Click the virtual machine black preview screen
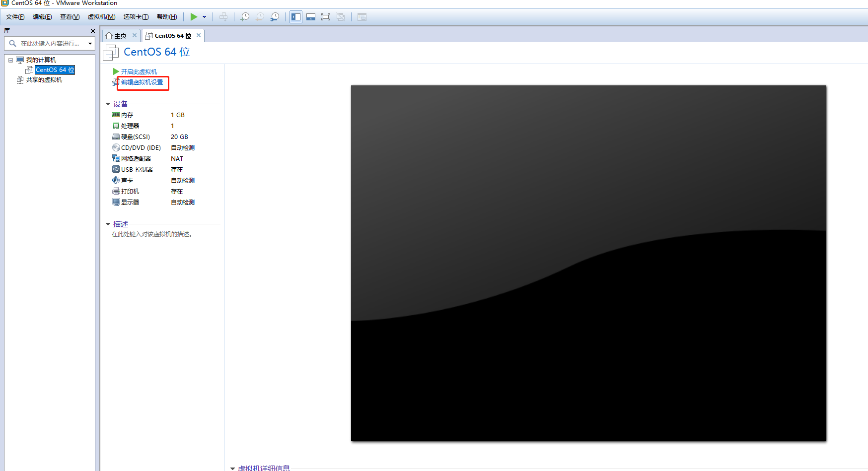Screen dimensions: 868x471 pos(588,263)
